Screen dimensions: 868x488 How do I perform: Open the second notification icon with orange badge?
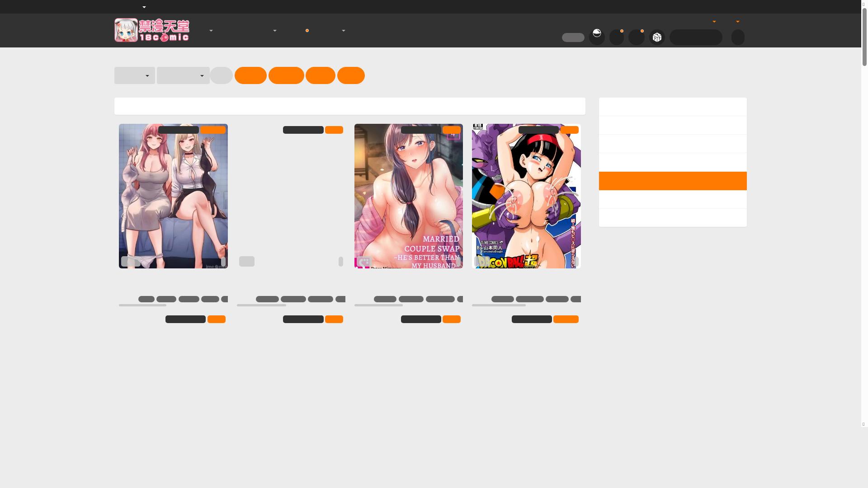tap(637, 37)
